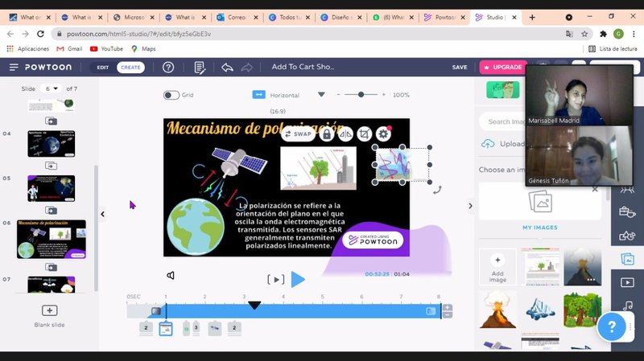Select slide 05 thumbnail
The width and height of the screenshot is (644, 361).
click(x=51, y=188)
